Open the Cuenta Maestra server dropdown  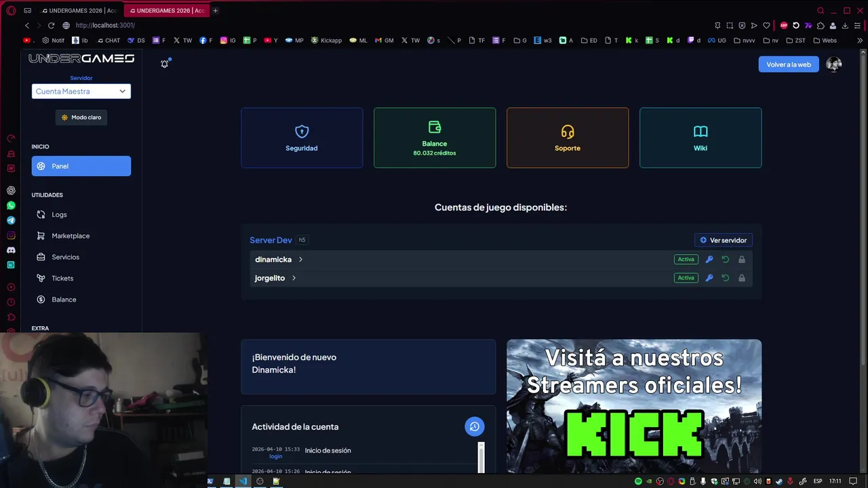[81, 91]
